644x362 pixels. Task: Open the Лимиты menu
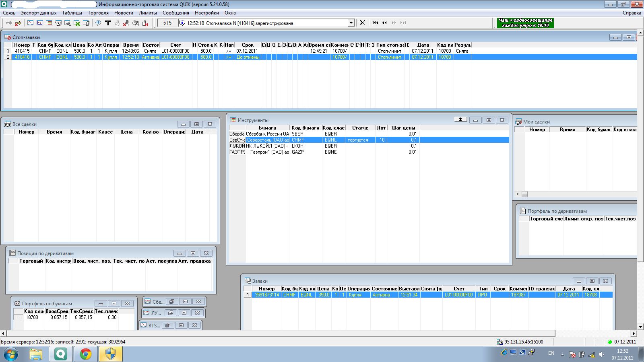click(148, 13)
